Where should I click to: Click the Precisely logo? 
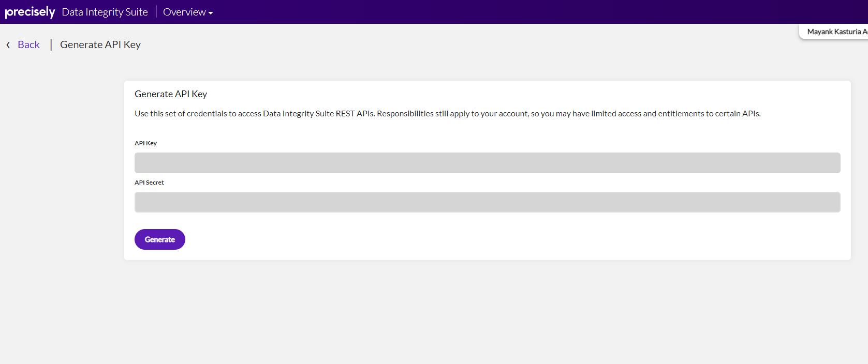tap(30, 12)
